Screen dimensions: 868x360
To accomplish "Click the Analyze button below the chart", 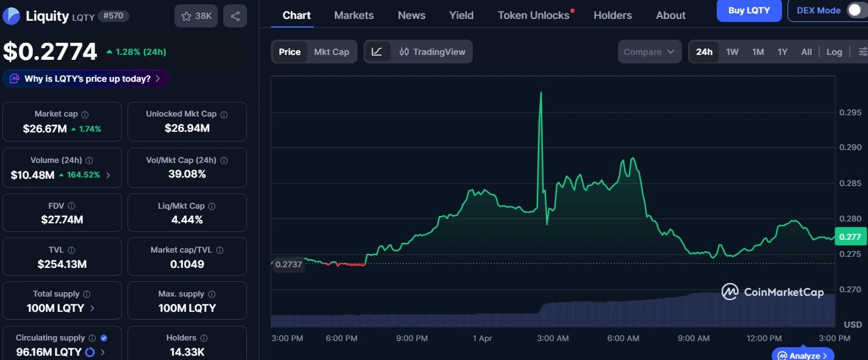I will pos(803,355).
